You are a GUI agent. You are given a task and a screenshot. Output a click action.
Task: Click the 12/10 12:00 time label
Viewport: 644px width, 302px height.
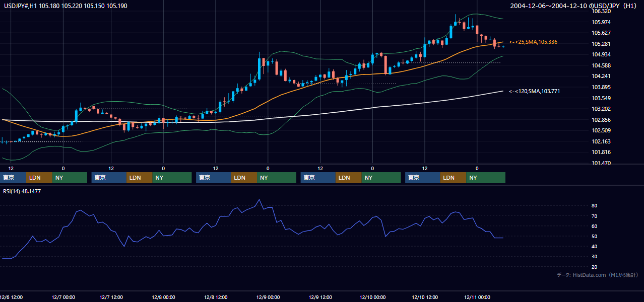(x=425, y=297)
